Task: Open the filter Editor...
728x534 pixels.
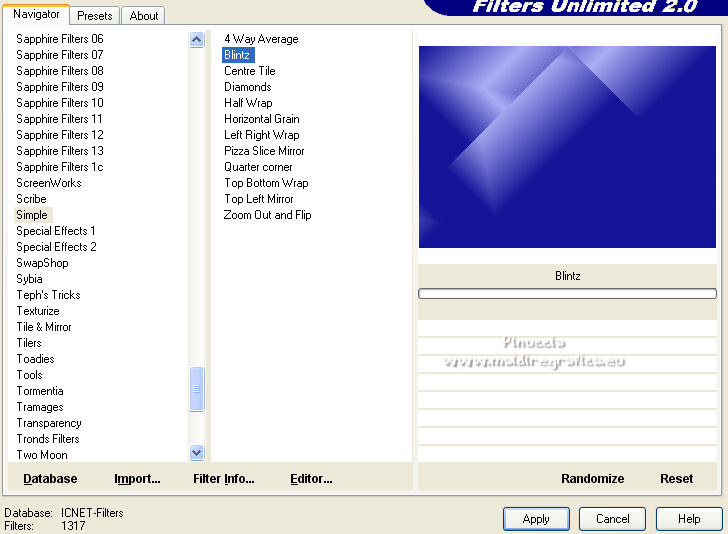Action: pos(311,478)
